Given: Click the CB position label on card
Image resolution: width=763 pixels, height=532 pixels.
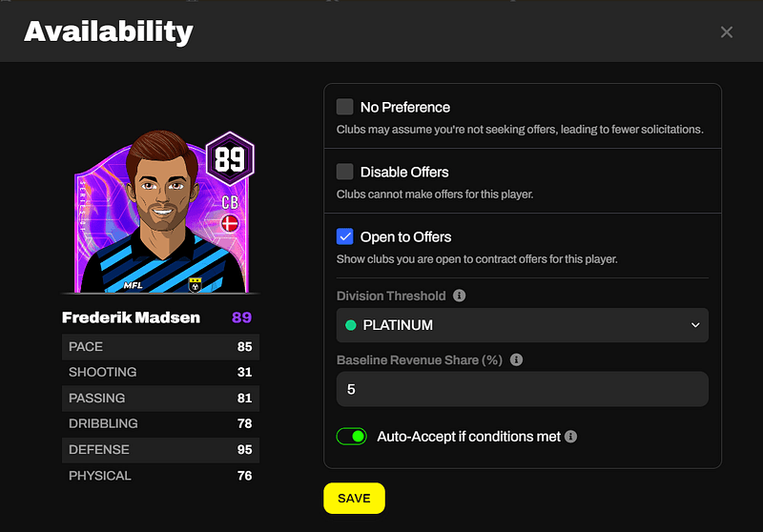Looking at the screenshot, I should coord(230,201).
